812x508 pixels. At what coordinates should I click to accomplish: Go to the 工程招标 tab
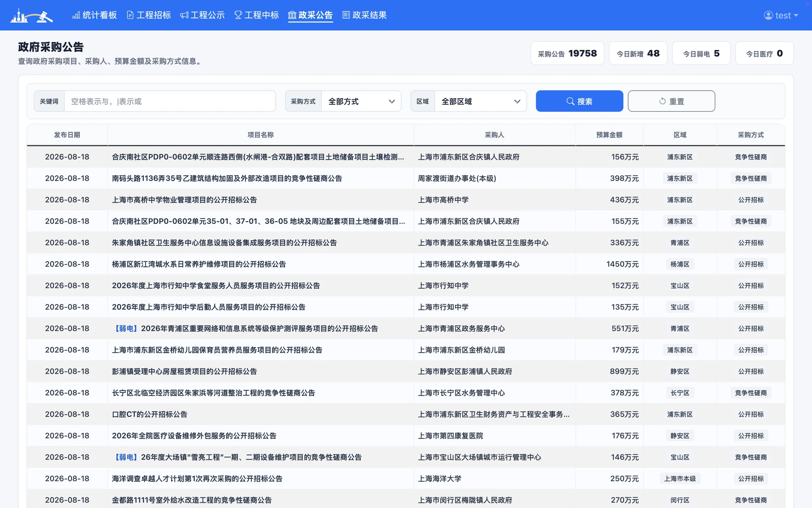[149, 15]
